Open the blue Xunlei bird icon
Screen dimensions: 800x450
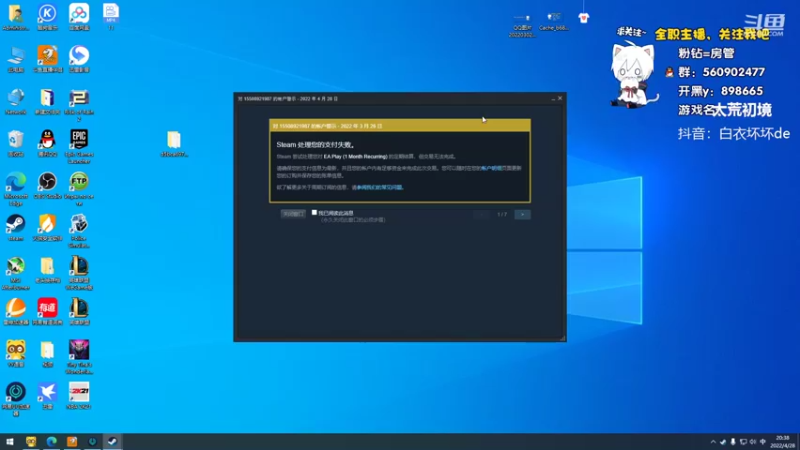pyautogui.click(x=47, y=396)
